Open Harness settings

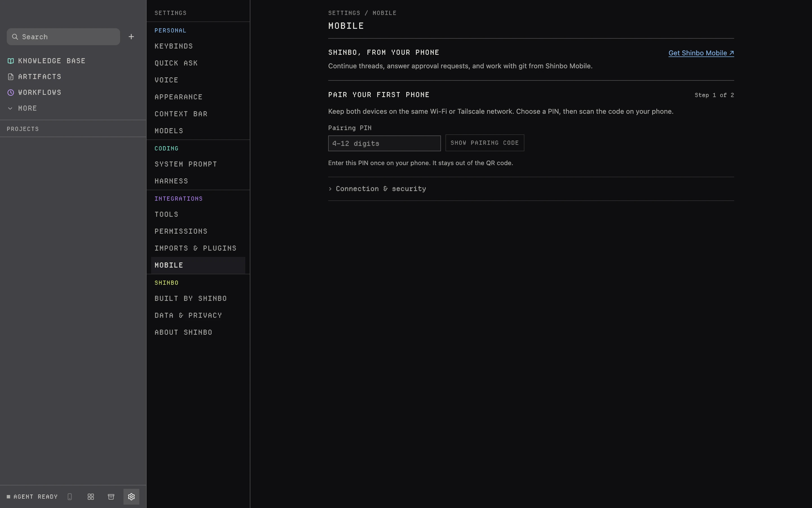[198, 181]
